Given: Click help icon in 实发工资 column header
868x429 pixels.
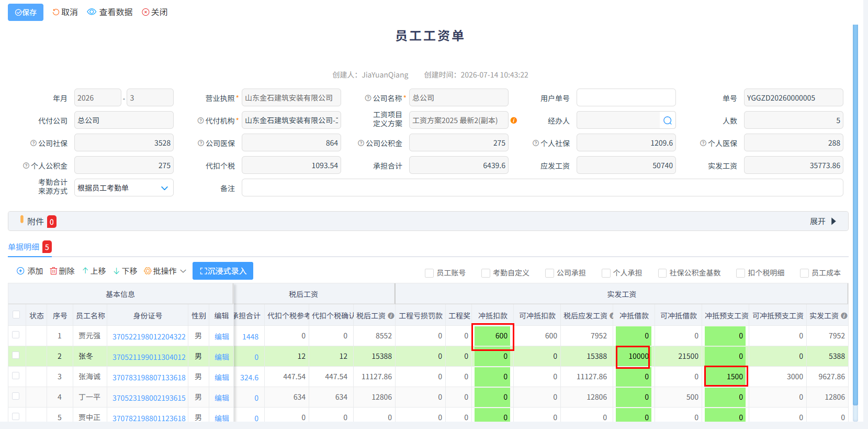Looking at the screenshot, I should 844,316.
